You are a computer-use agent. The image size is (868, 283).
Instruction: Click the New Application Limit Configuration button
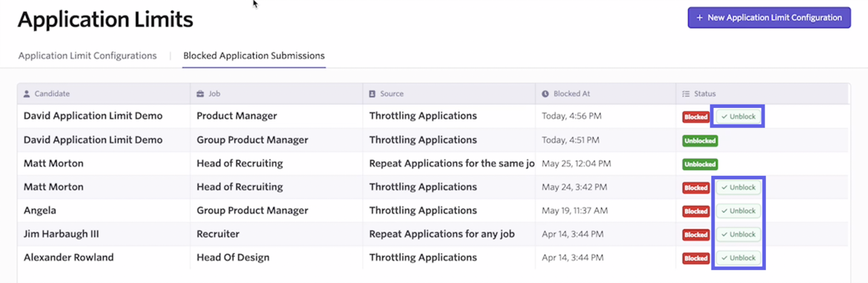[769, 18]
